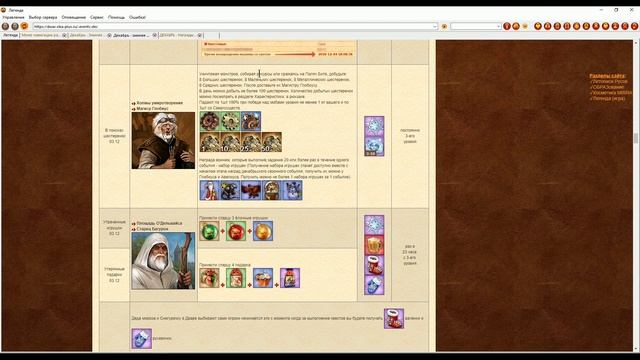Click the small icon between address bar and combo box

click(444, 27)
